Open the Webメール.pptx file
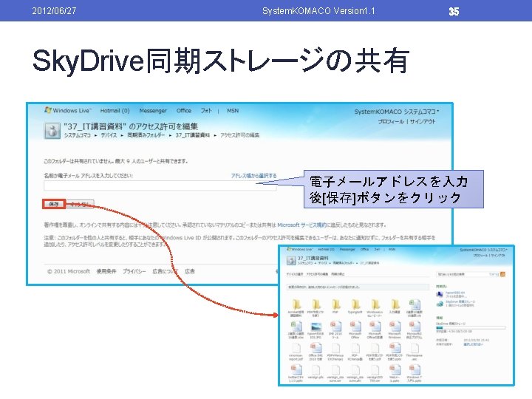The height and width of the screenshot is (399, 532). coord(395,373)
